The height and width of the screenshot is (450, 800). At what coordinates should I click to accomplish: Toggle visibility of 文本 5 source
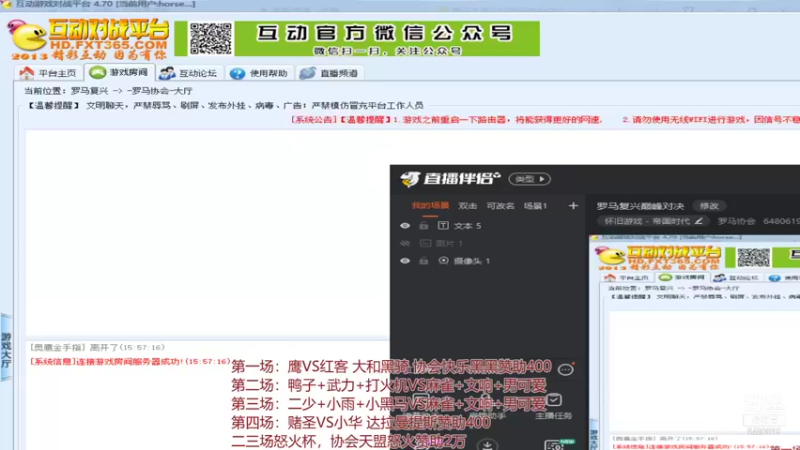point(405,226)
